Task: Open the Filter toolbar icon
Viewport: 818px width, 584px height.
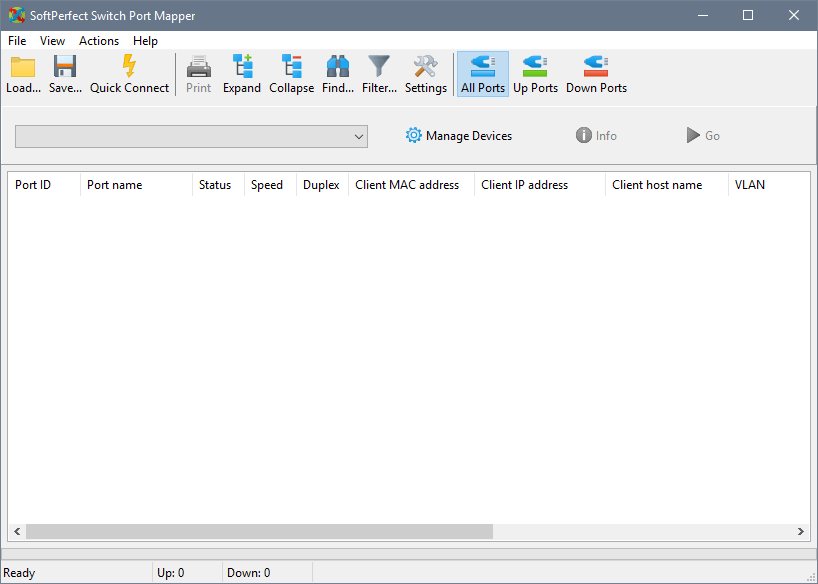Action: point(379,73)
